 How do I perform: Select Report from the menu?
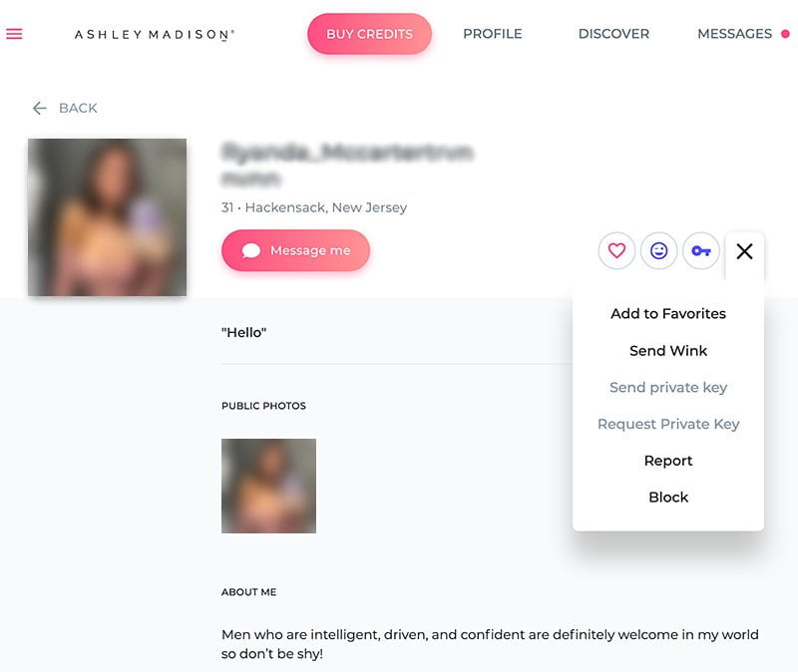coord(668,461)
